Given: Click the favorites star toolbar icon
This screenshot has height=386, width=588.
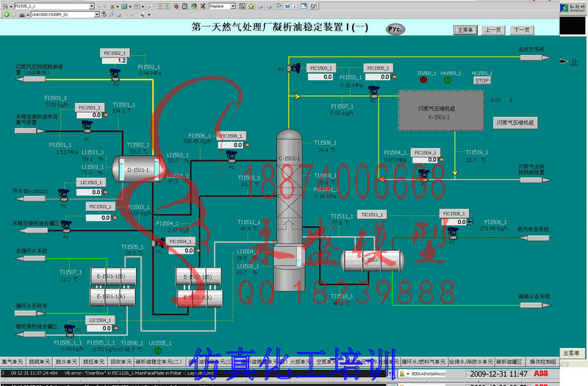Looking at the screenshot, I should coord(251,7).
